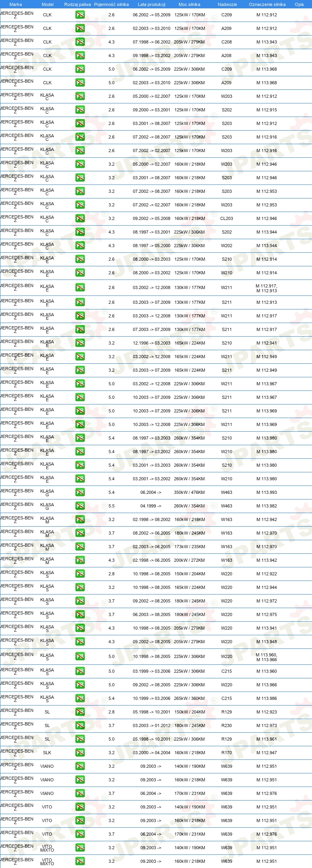Image resolution: width=312 pixels, height=868 pixels.
Task: Click the petrol icon in the W220 M 113.941 row
Action: (80, 628)
